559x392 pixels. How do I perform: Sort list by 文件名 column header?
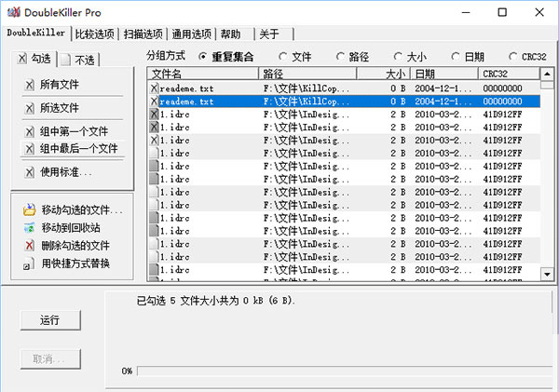[x=202, y=74]
